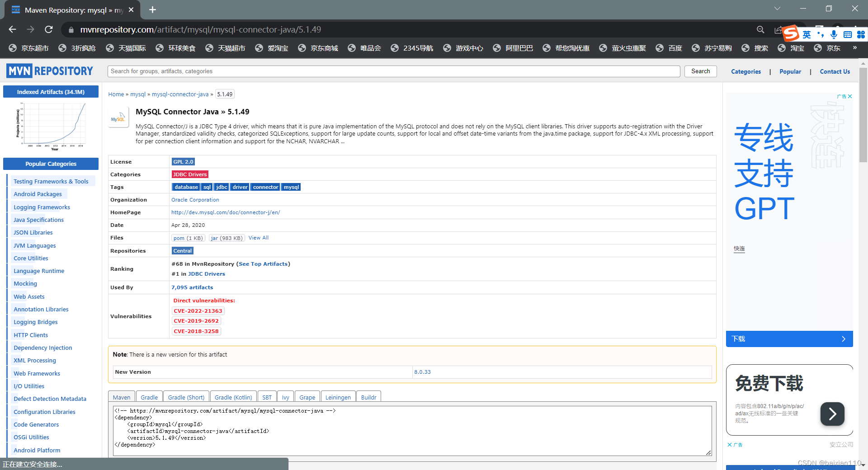Activate Sogou voice input microphone
Screen dimensions: 868x470
click(834, 35)
